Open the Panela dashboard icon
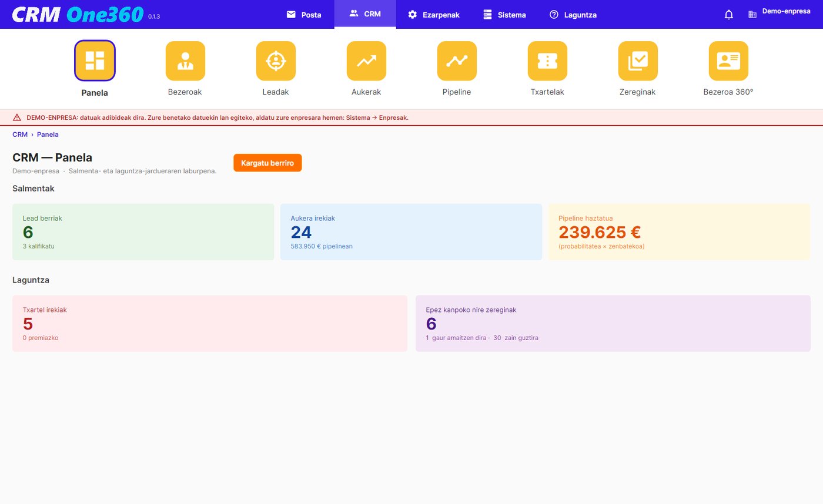Viewport: 823px width, 504px height. [95, 61]
